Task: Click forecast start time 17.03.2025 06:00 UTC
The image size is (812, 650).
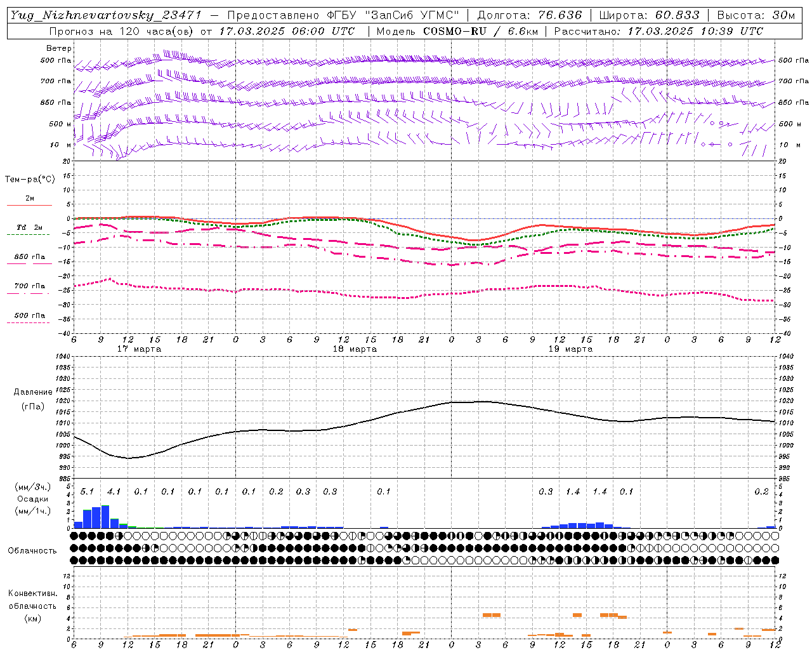Action: tap(287, 31)
